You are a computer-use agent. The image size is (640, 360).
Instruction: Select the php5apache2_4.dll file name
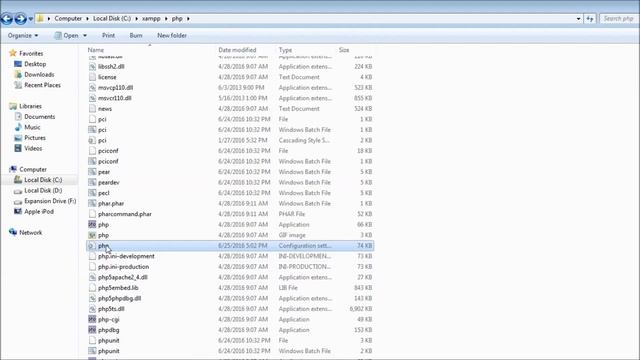coord(122,277)
